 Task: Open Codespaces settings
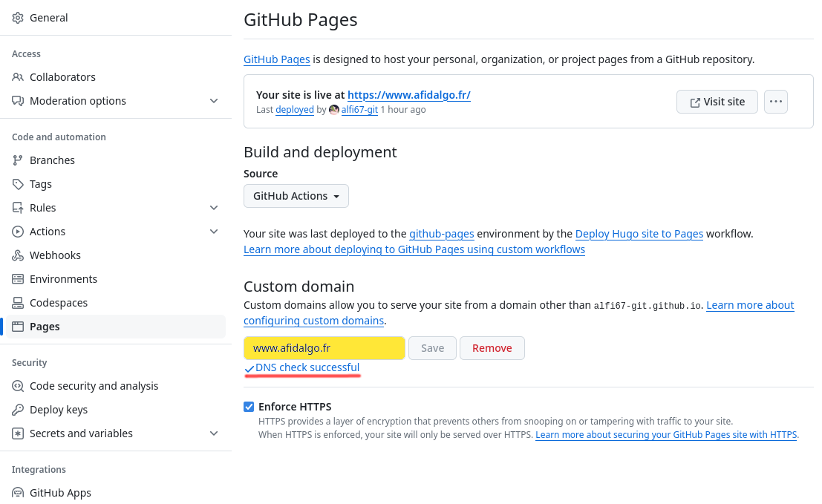[59, 303]
